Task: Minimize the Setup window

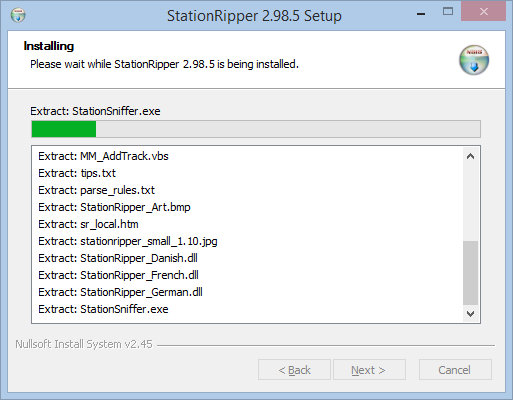Action: (421, 14)
